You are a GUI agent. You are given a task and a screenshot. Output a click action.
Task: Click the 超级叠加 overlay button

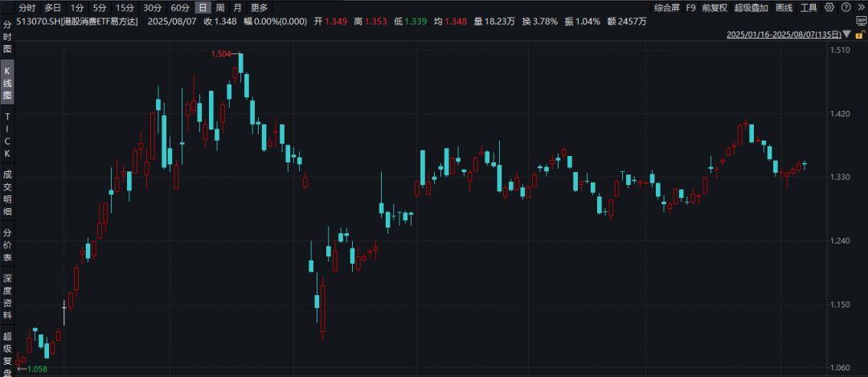[x=751, y=7]
